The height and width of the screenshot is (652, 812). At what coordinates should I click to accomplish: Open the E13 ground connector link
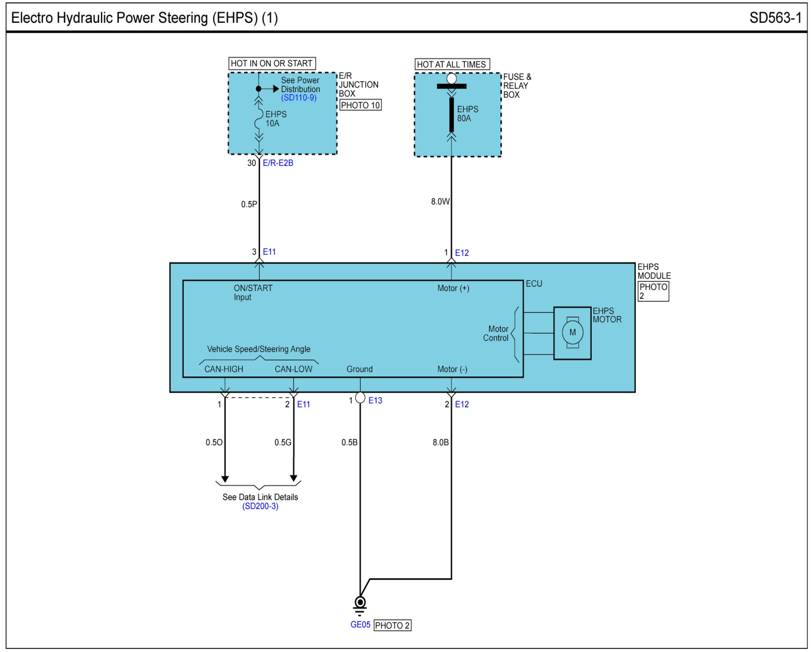tap(375, 400)
